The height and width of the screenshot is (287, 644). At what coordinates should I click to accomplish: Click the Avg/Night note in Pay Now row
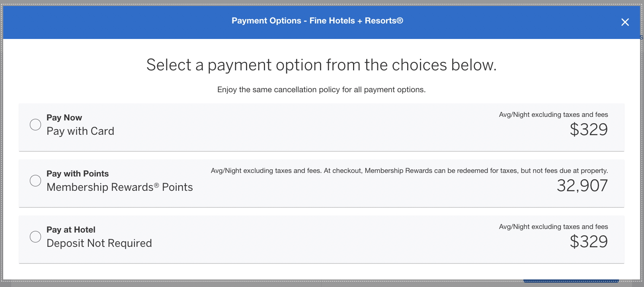[553, 115]
